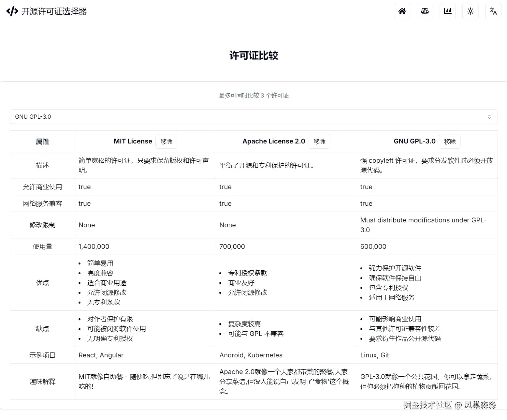Click the Apache License 2.0 column header
Viewport: 507px width, 420px height.
pos(273,141)
